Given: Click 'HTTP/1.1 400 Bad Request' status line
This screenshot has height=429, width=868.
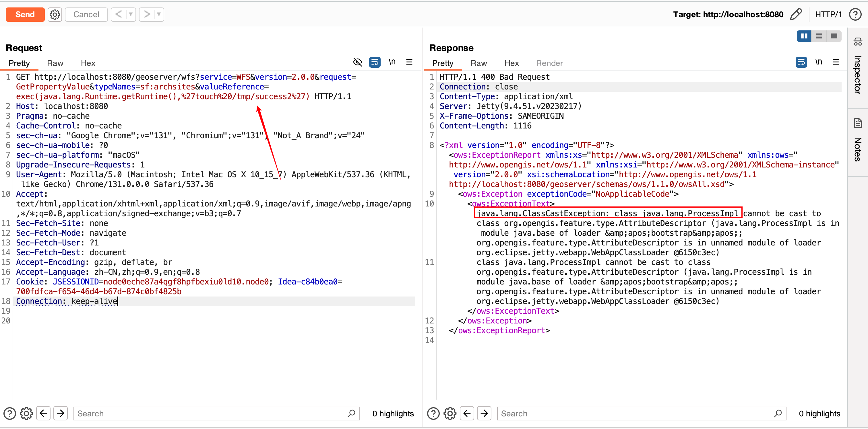Looking at the screenshot, I should coord(495,77).
